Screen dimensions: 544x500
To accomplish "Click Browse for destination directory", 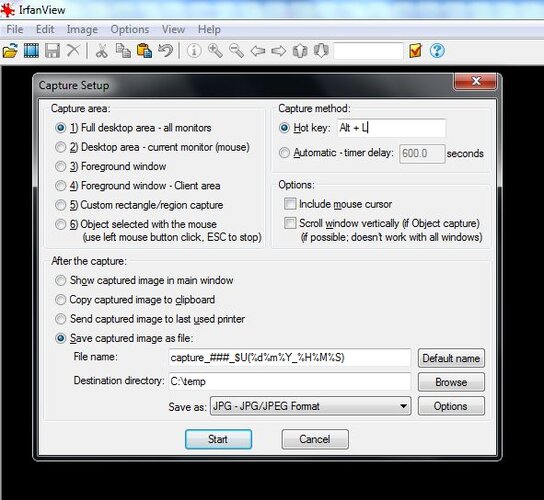I will click(x=451, y=382).
